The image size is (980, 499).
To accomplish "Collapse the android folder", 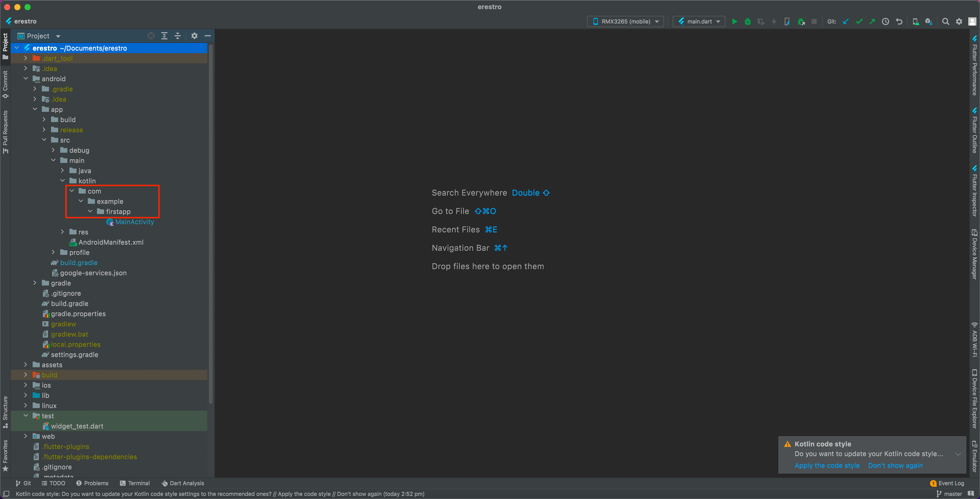I will point(26,79).
